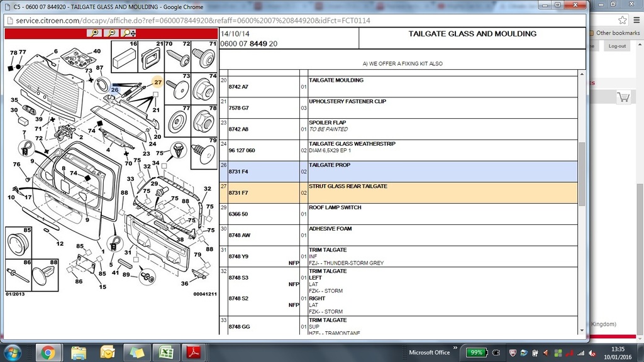This screenshot has width=644, height=362.
Task: Open the sticky notes taskbar app
Action: [x=136, y=353]
